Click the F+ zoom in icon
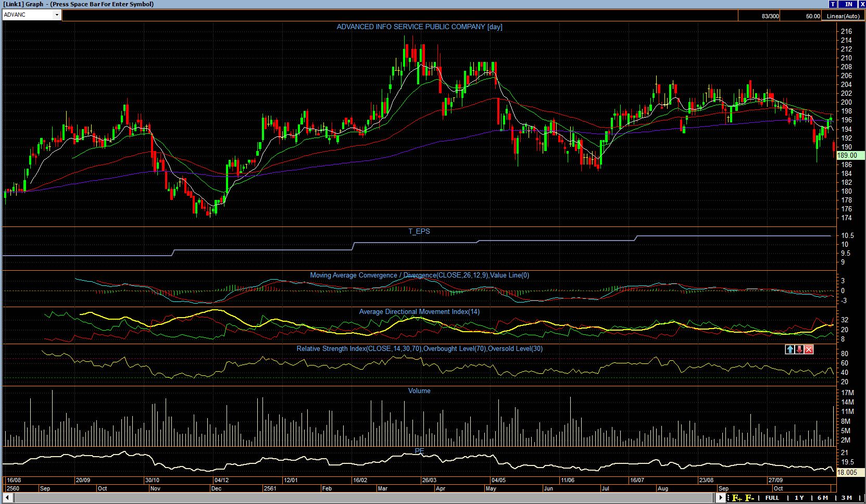This screenshot has height=504, width=866. point(737,498)
